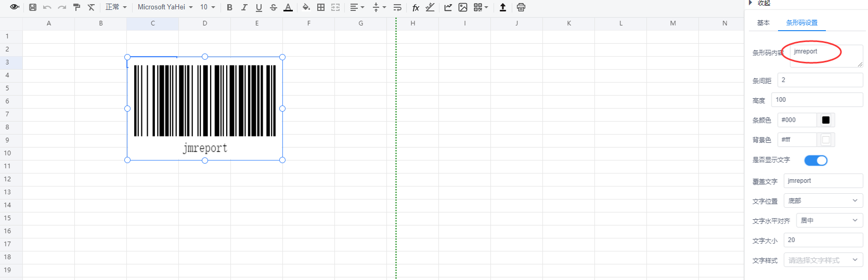868x280 pixels.
Task: Click the 条间距 input field
Action: [820, 80]
